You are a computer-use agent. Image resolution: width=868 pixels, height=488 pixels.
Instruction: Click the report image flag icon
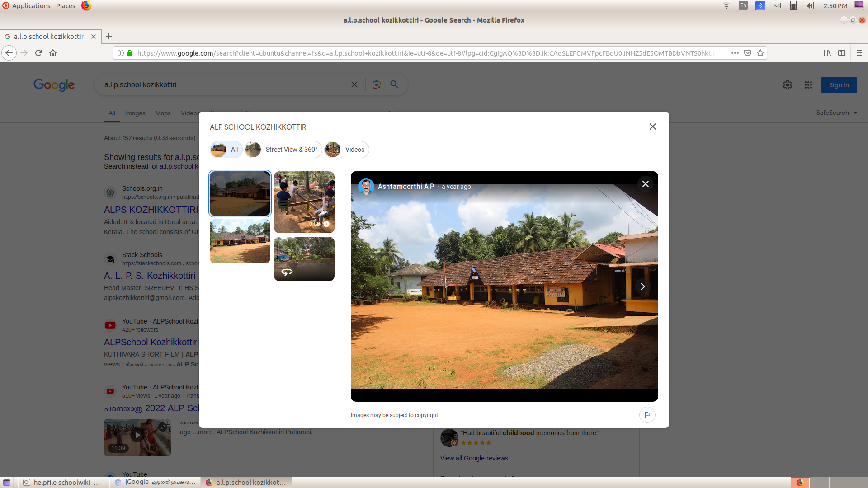(647, 415)
